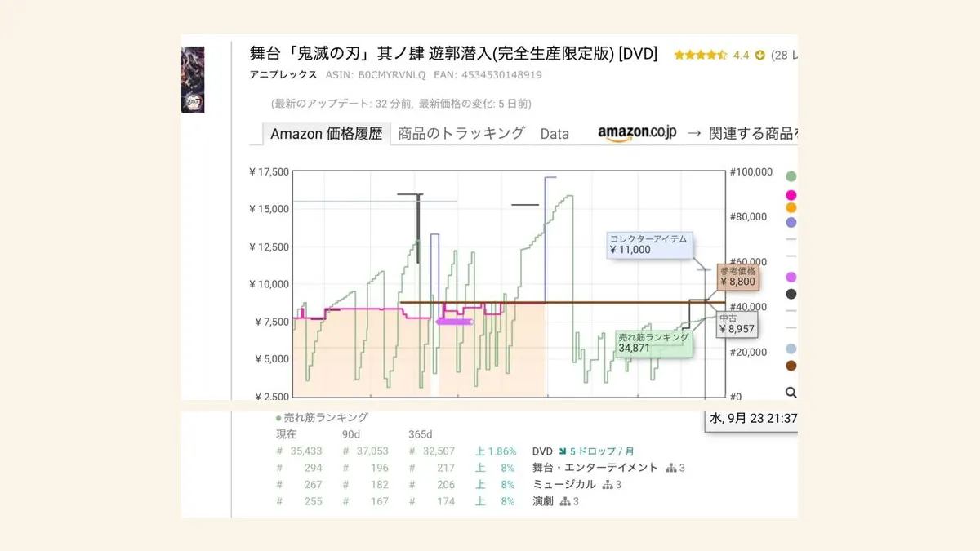Switch to the Amazon 価格履歴 tab
Viewport: 980px width, 551px height.
(326, 134)
